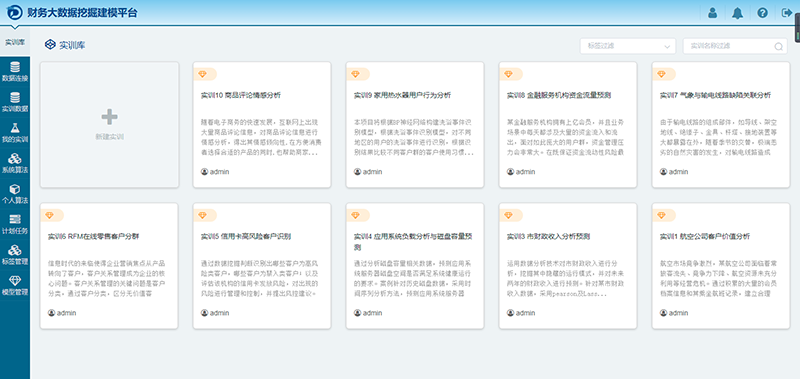Click admin author on 实训4 card

point(368,313)
